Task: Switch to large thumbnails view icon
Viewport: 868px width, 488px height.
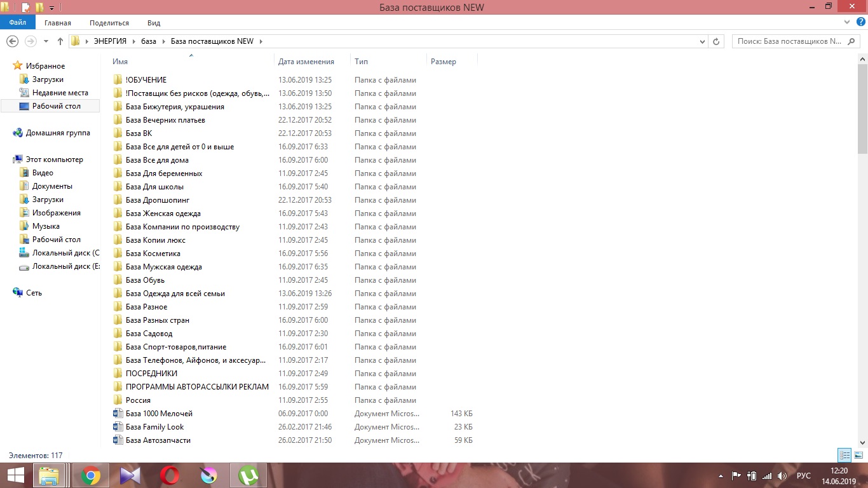Action: [x=858, y=455]
